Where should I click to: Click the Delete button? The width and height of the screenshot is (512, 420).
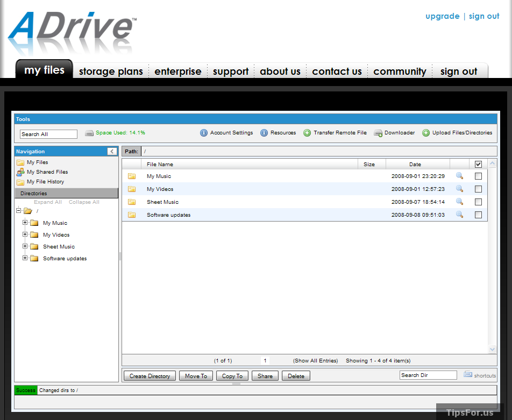(296, 376)
